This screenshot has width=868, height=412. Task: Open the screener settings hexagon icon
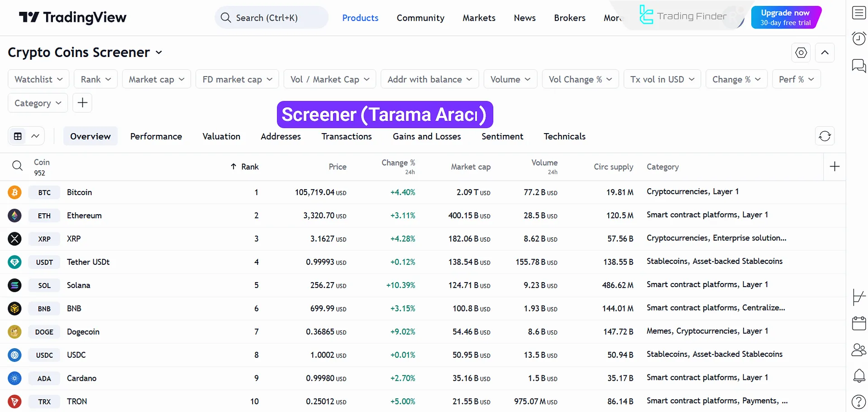tap(801, 53)
